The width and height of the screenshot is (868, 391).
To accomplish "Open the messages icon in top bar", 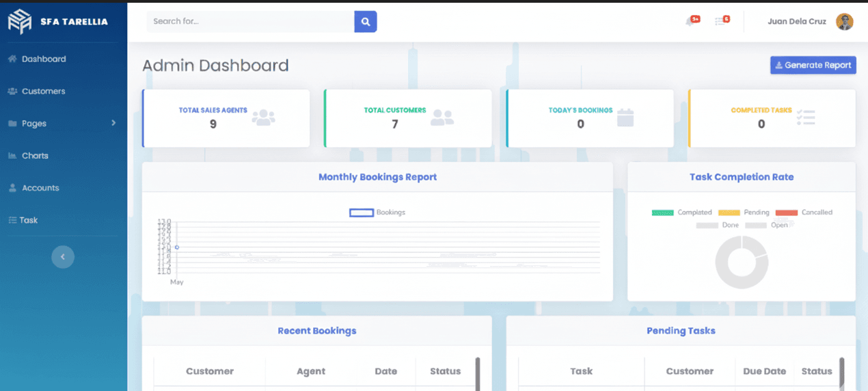I will click(720, 22).
